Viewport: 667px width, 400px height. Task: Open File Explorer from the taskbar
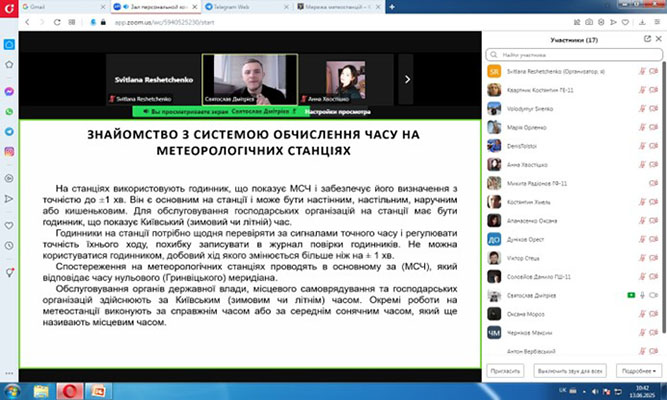point(42,388)
